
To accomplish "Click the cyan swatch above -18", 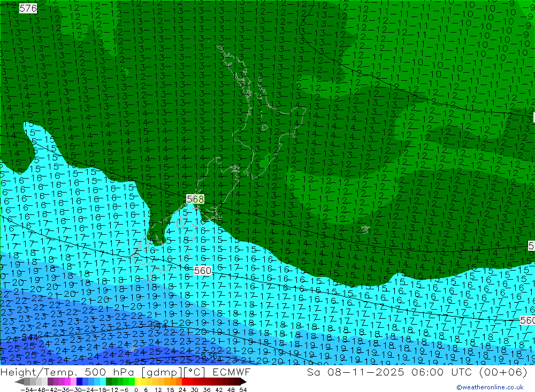I will [103, 382].
